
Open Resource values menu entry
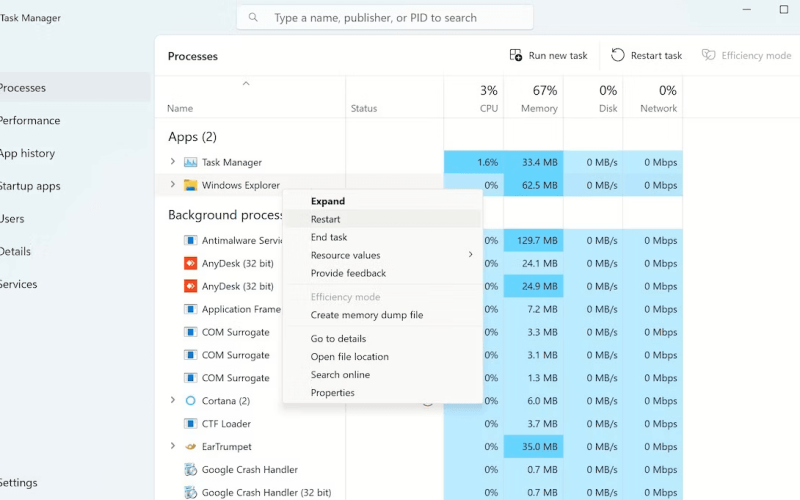click(x=383, y=255)
